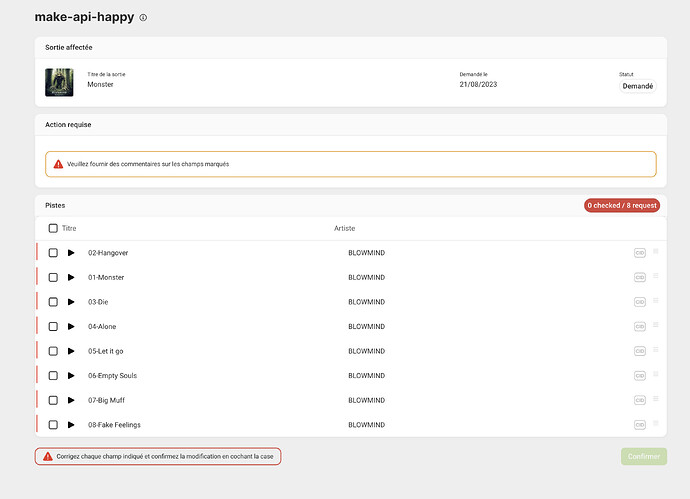Check the 06-Empty Souls checkbox

(53, 375)
